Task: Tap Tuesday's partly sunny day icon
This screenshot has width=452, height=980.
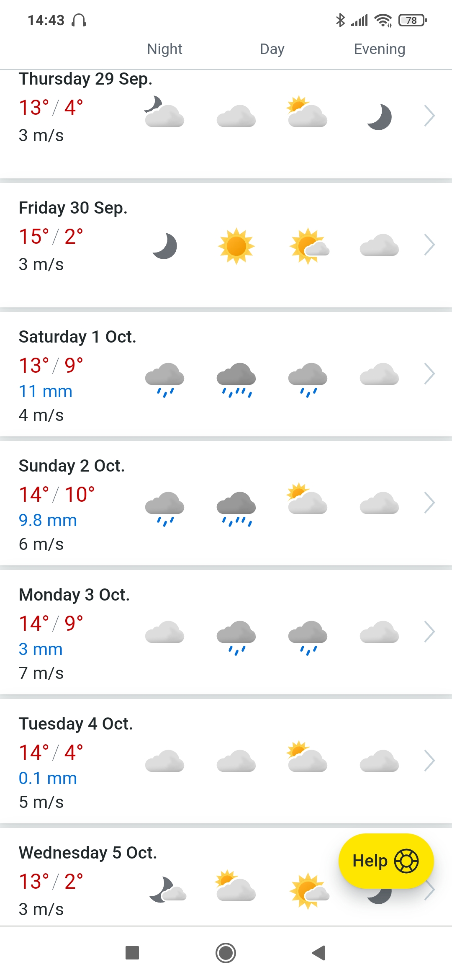Action: tap(308, 757)
